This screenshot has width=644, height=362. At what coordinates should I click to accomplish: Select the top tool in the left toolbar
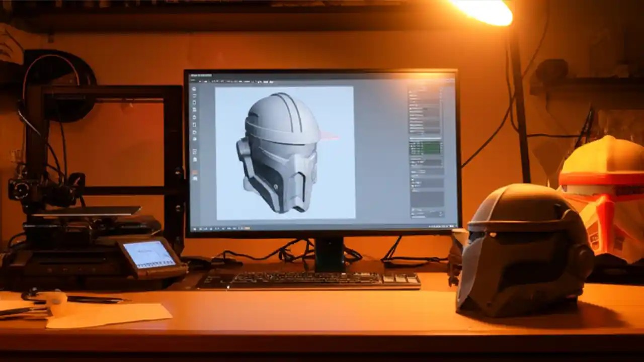pos(194,88)
